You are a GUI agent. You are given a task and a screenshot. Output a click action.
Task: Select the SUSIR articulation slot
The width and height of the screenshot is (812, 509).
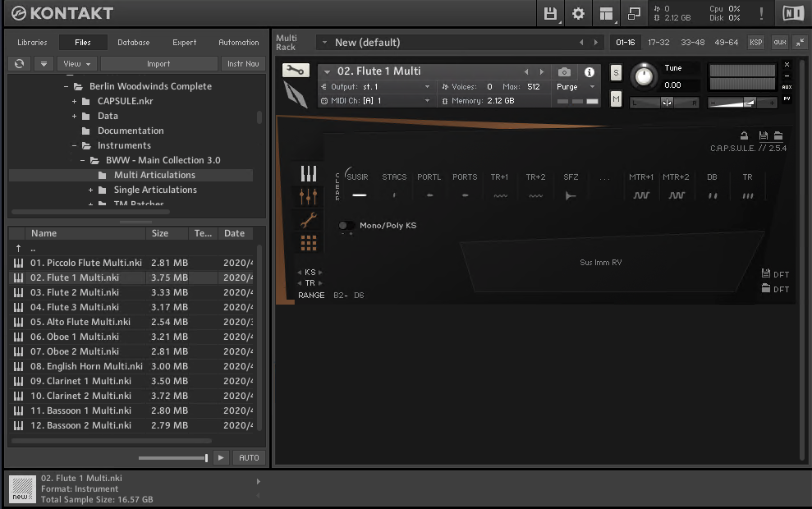358,186
